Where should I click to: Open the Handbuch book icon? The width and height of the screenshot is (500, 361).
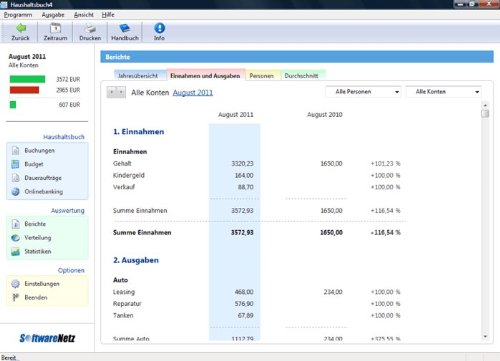(x=125, y=28)
